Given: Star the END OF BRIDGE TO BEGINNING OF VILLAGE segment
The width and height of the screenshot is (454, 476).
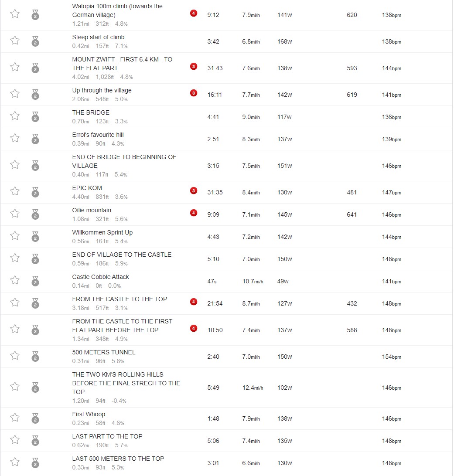Looking at the screenshot, I should 14,165.
